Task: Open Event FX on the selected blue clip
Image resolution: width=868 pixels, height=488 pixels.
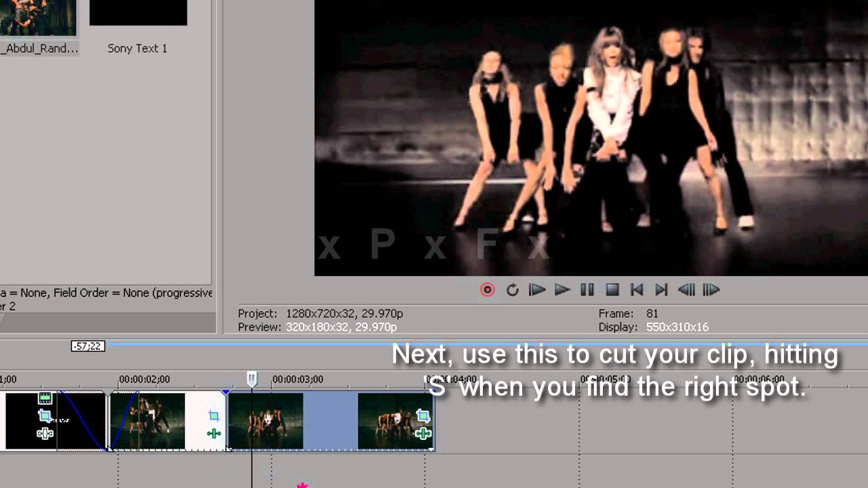Action: 423,433
